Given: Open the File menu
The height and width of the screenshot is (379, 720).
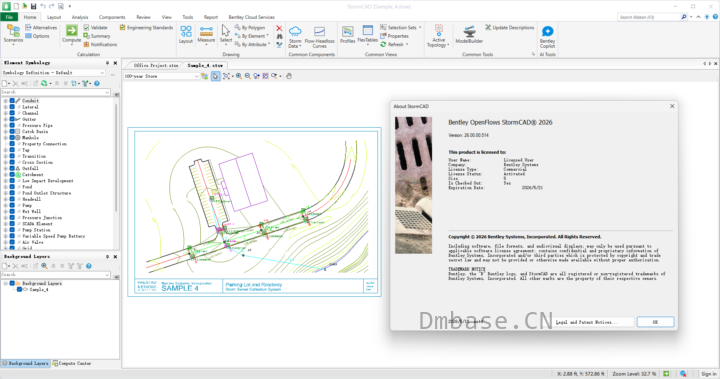Looking at the screenshot, I should (9, 17).
